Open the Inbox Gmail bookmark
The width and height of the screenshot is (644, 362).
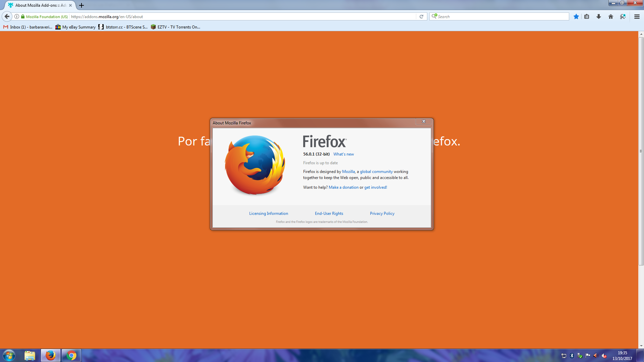[x=28, y=27]
